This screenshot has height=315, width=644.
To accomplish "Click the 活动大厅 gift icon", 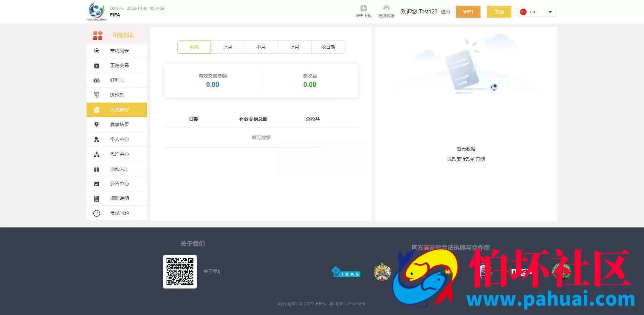I will pyautogui.click(x=97, y=169).
